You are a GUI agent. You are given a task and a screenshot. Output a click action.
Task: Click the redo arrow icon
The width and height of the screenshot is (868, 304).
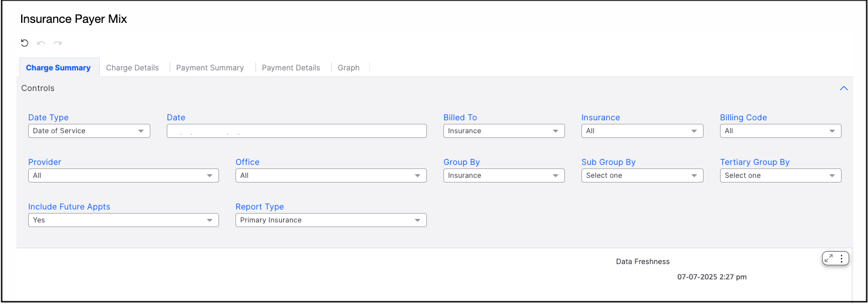click(58, 43)
